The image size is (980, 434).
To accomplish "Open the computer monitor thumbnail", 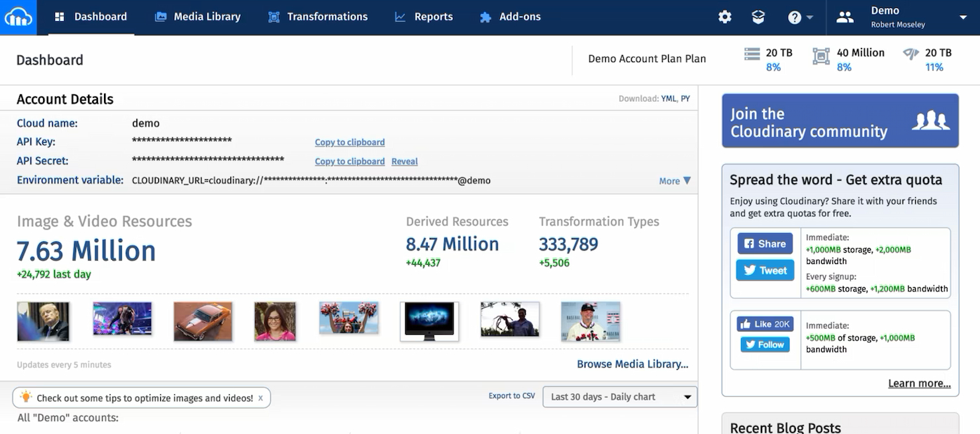I will pos(430,322).
